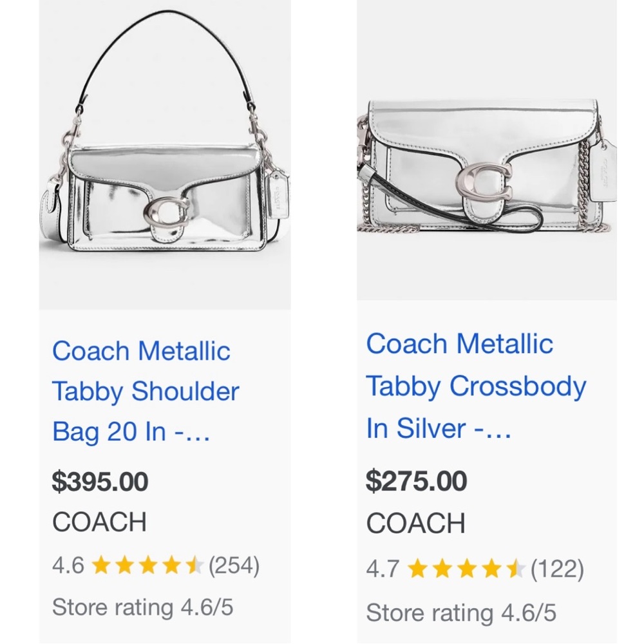Click the COACH brand name under $275.00
644x644 pixels.
tap(415, 524)
